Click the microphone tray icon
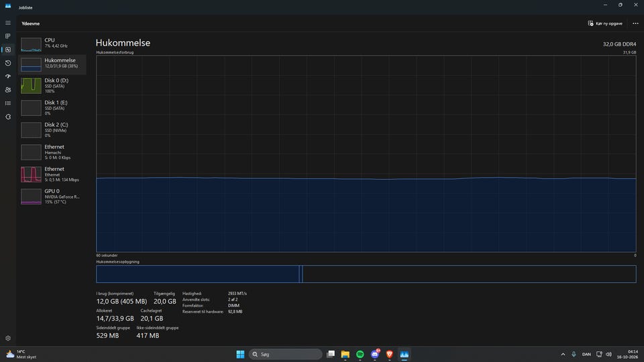 (574, 354)
